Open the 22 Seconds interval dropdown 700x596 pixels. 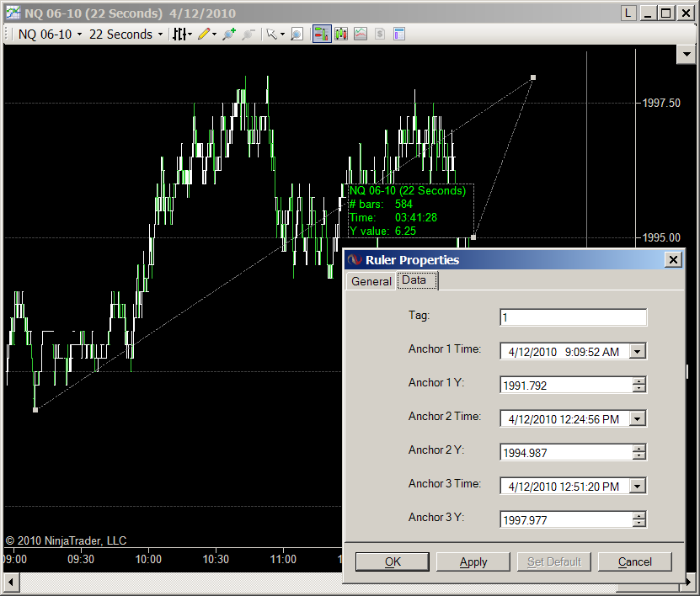pyautogui.click(x=126, y=35)
